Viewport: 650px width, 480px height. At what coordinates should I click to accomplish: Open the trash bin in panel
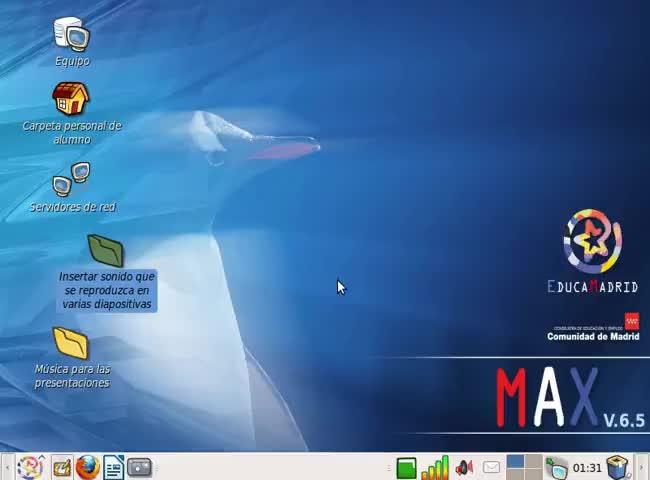(x=618, y=468)
